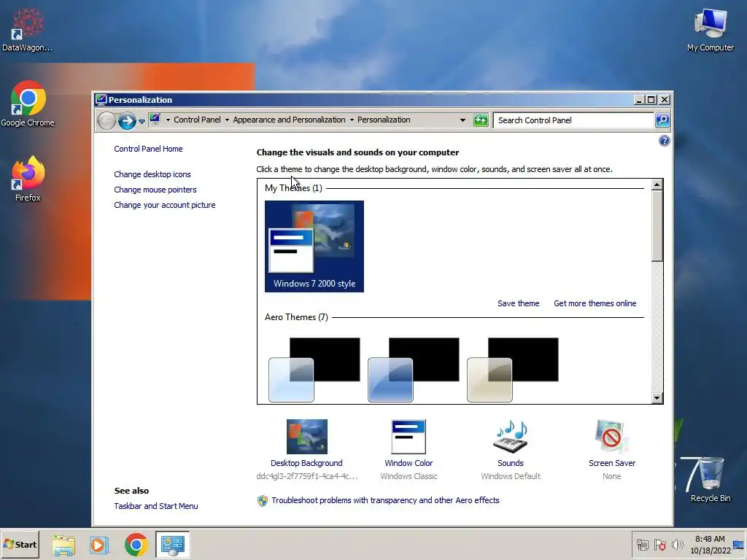Open Google Chrome desktop shortcut
Viewport: 747px width, 560px height.
coord(28,104)
